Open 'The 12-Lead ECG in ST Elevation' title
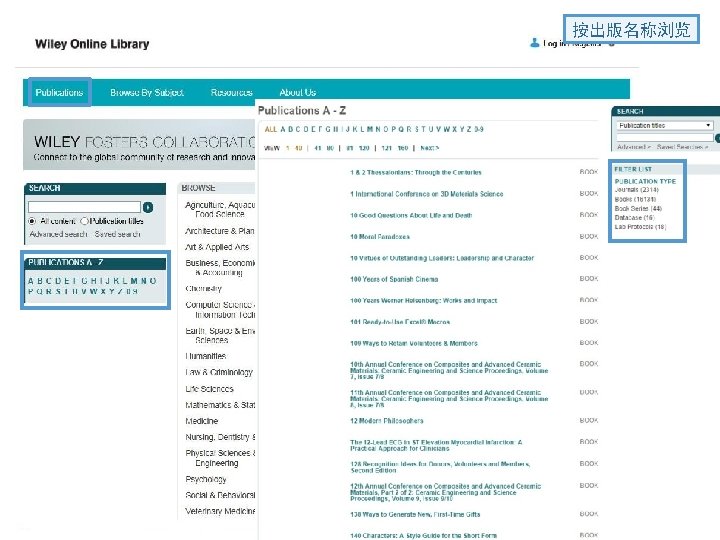This screenshot has height=540, width=720. (436, 445)
